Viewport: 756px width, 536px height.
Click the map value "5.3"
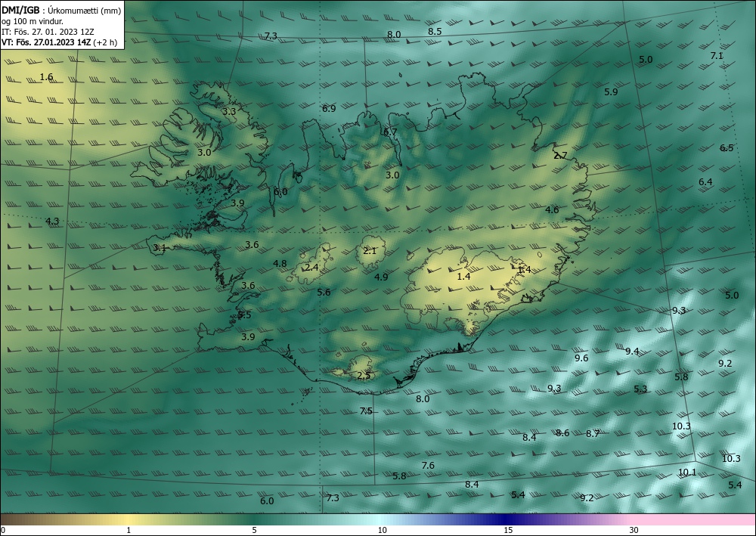(x=640, y=389)
